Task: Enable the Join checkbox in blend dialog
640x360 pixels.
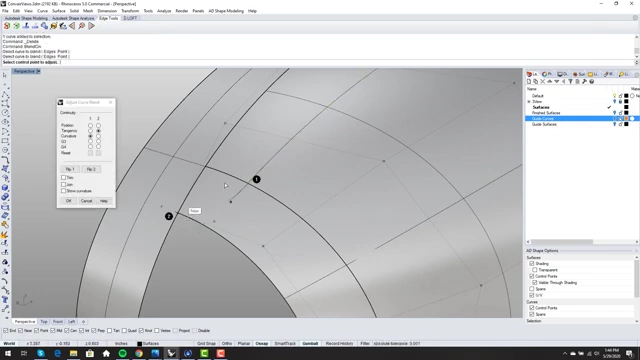Action: 63,184
